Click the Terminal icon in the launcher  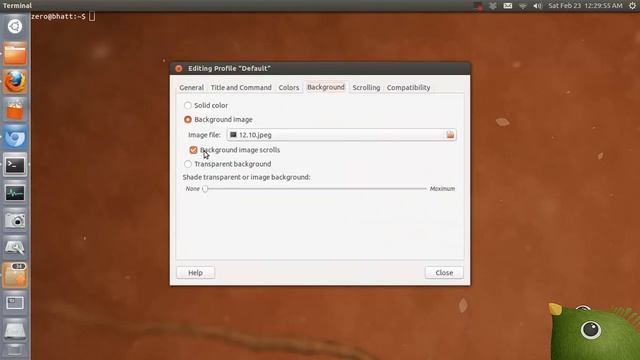(15, 165)
